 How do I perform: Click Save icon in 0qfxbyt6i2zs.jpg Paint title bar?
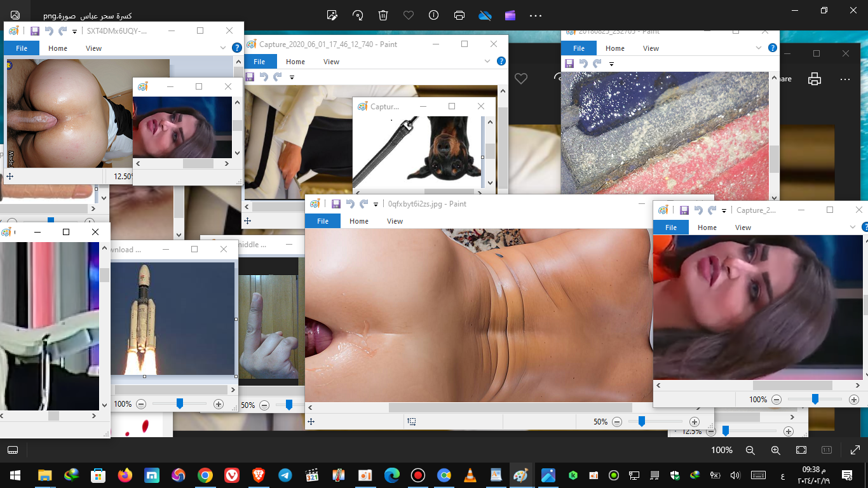[336, 204]
